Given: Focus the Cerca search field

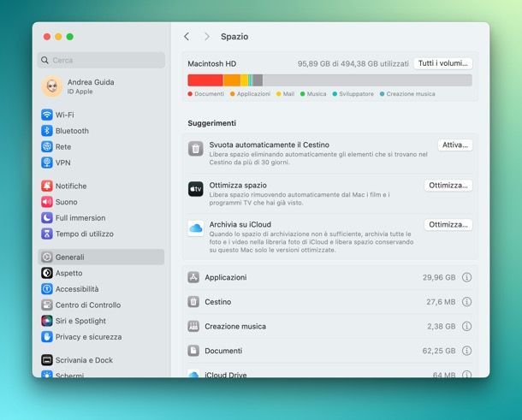Looking at the screenshot, I should [x=101, y=60].
